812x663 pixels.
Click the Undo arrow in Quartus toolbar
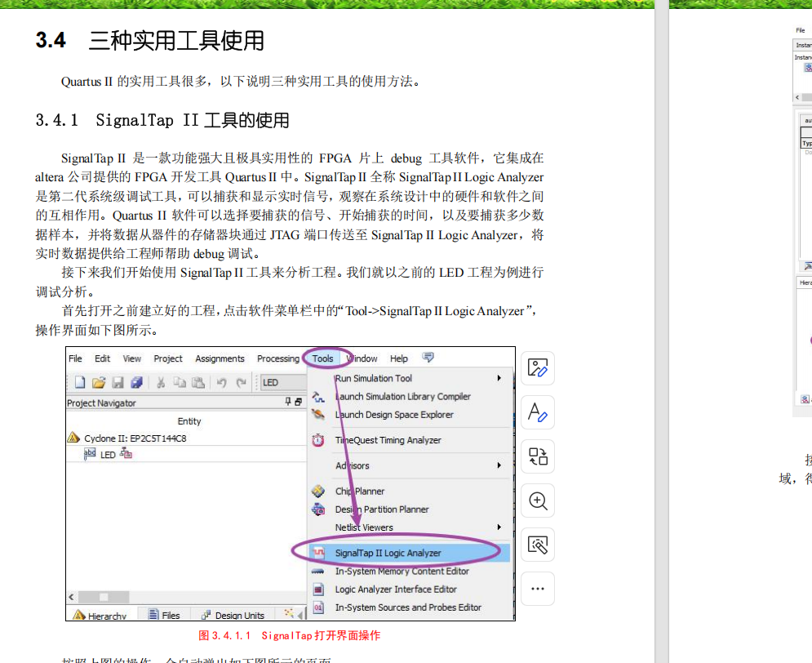click(222, 382)
